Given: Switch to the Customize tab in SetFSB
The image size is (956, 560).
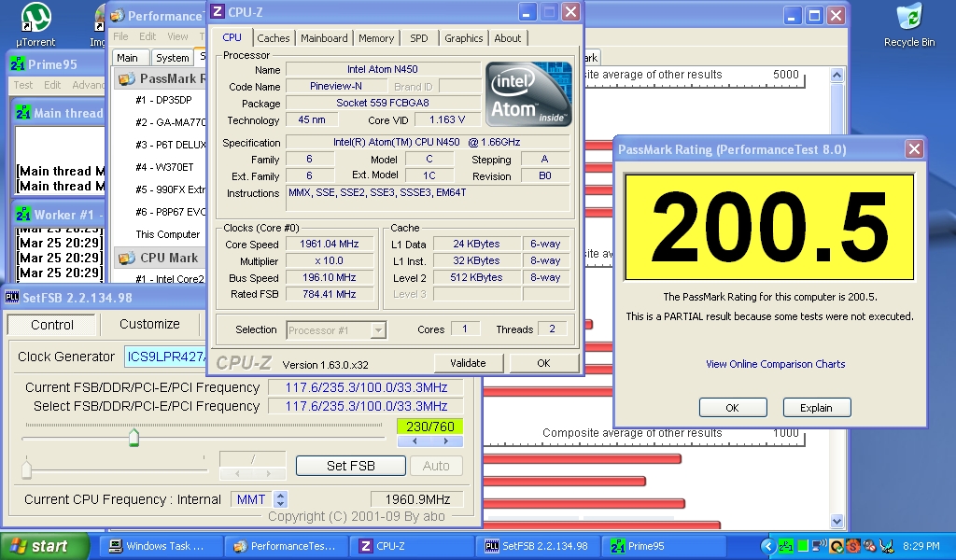Looking at the screenshot, I should click(x=149, y=324).
